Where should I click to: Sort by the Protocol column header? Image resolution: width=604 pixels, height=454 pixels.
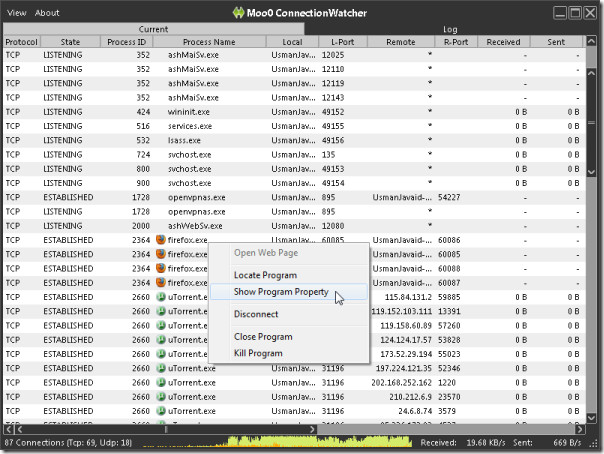tap(22, 42)
